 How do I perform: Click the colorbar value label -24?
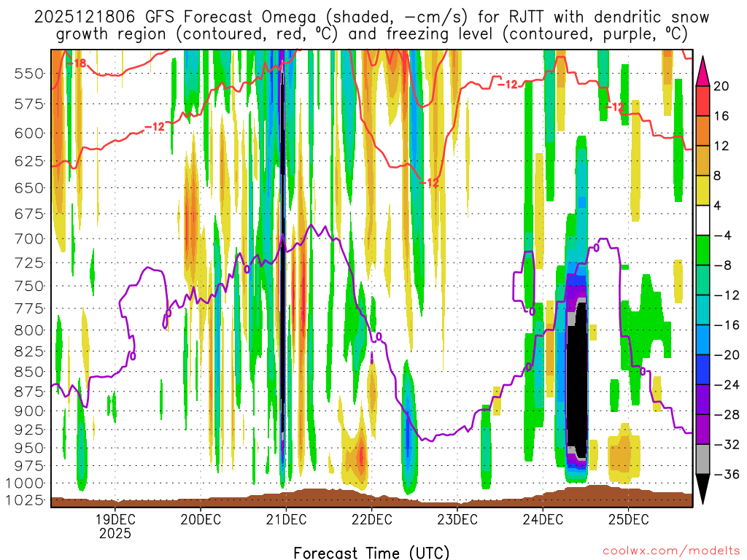click(x=727, y=385)
